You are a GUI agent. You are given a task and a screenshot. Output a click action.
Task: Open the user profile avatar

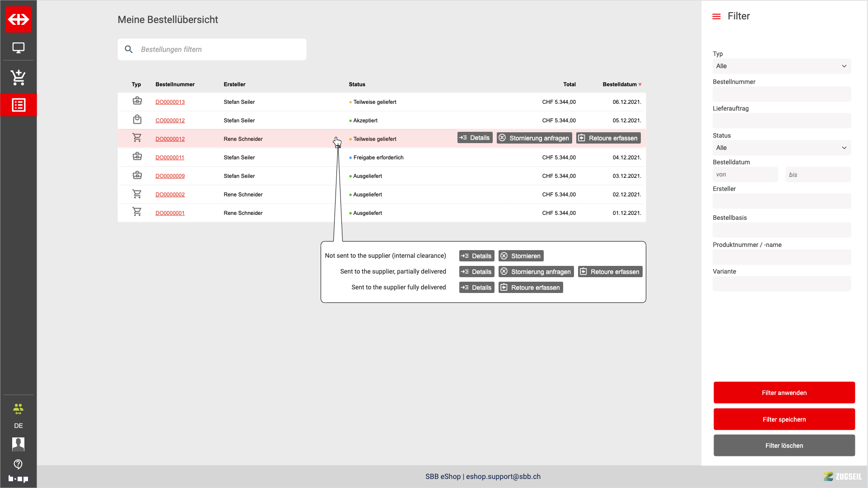click(19, 444)
